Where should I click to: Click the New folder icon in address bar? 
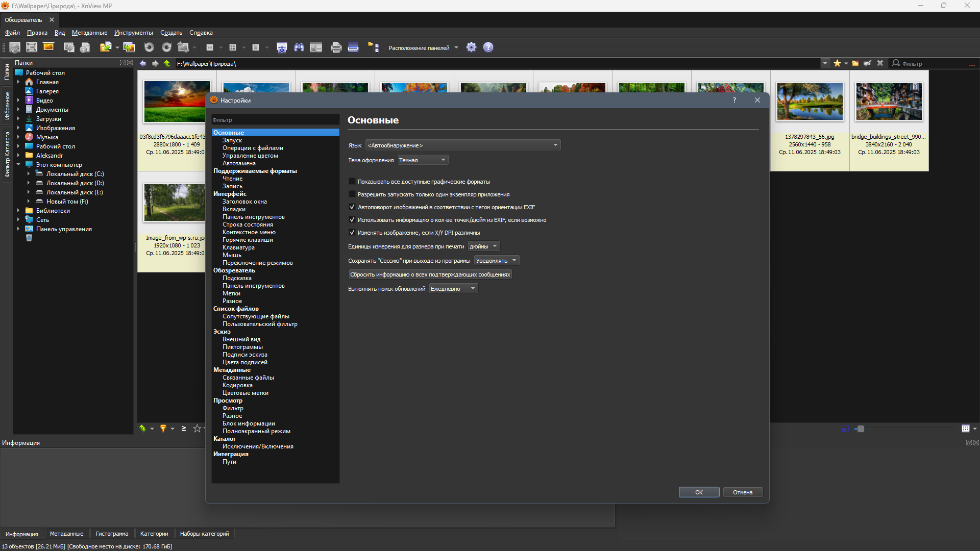(x=855, y=64)
